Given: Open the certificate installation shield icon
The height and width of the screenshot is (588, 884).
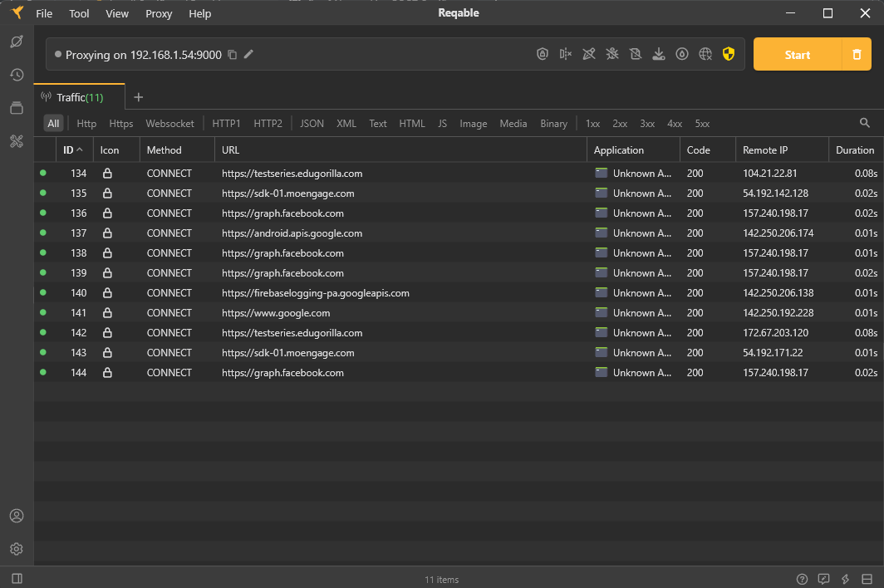Looking at the screenshot, I should click(x=543, y=53).
